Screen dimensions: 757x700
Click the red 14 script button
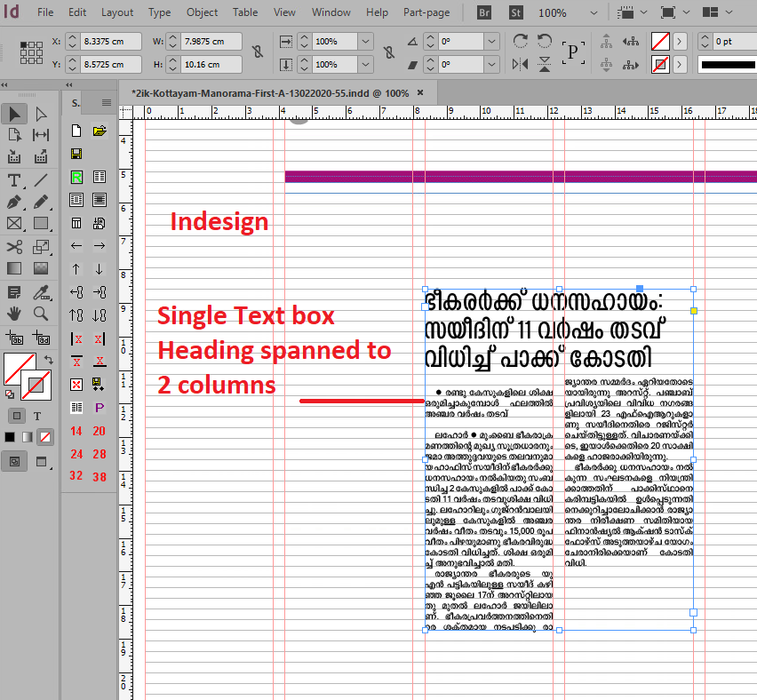click(x=76, y=432)
